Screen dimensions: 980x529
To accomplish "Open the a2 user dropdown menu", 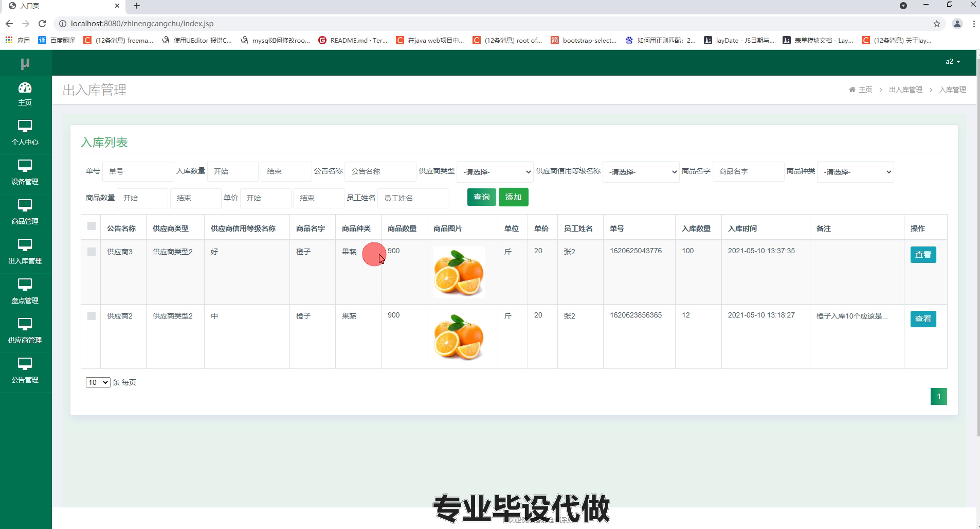I will click(x=953, y=62).
